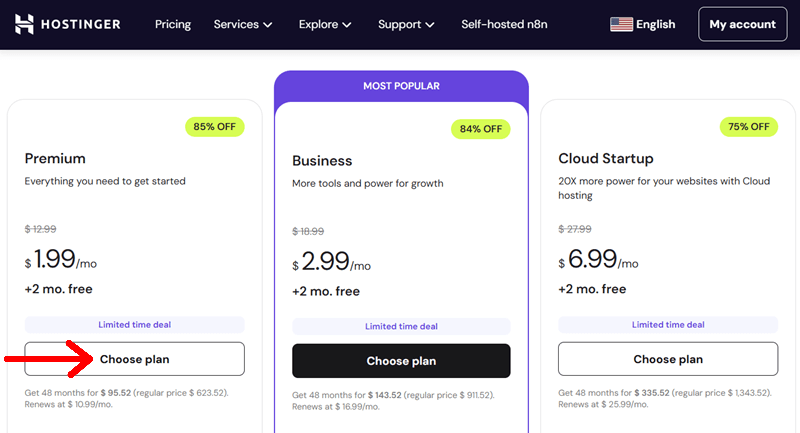Open My account
The image size is (800, 433).
click(742, 24)
